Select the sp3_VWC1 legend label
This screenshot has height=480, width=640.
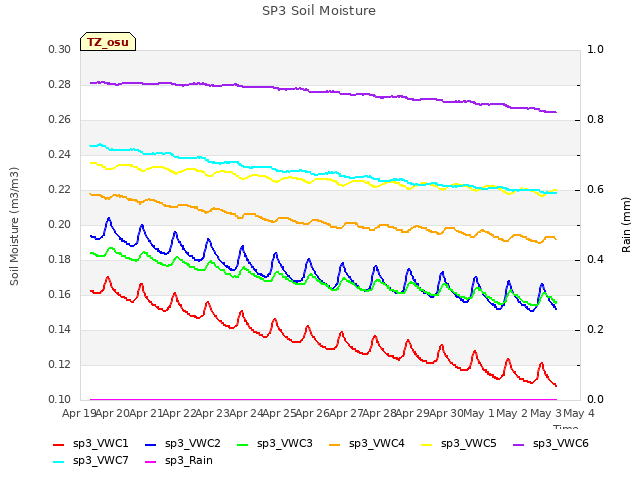tap(100, 444)
